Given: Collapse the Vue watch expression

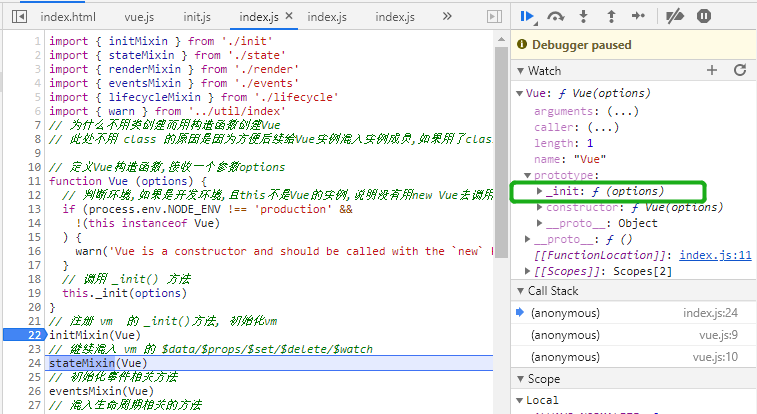Looking at the screenshot, I should [519, 93].
